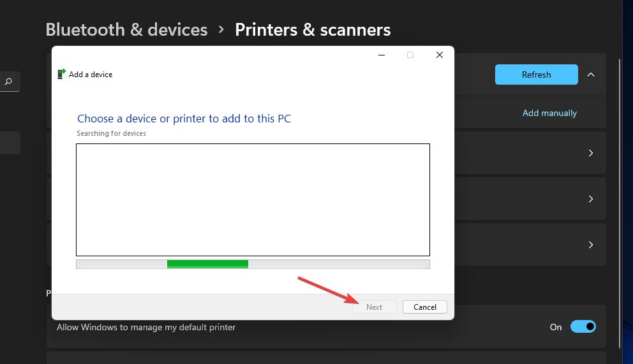Minimize the Add a device dialog
This screenshot has width=633, height=364.
point(381,55)
